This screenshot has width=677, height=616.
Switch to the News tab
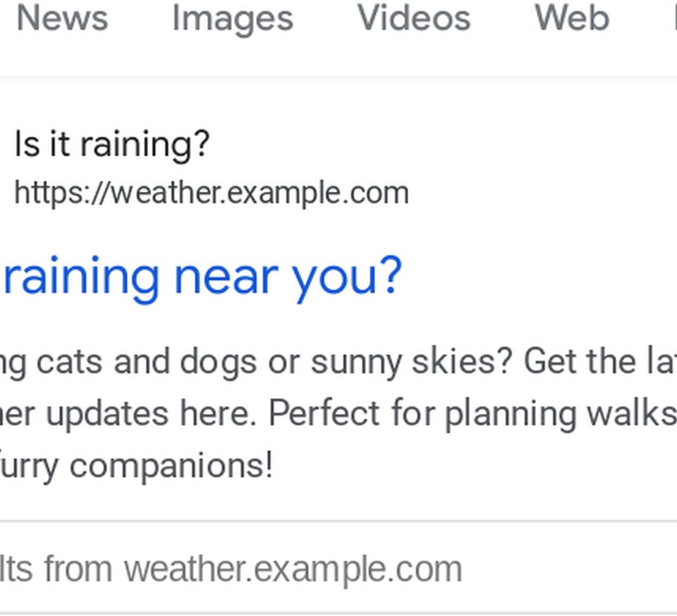(62, 18)
